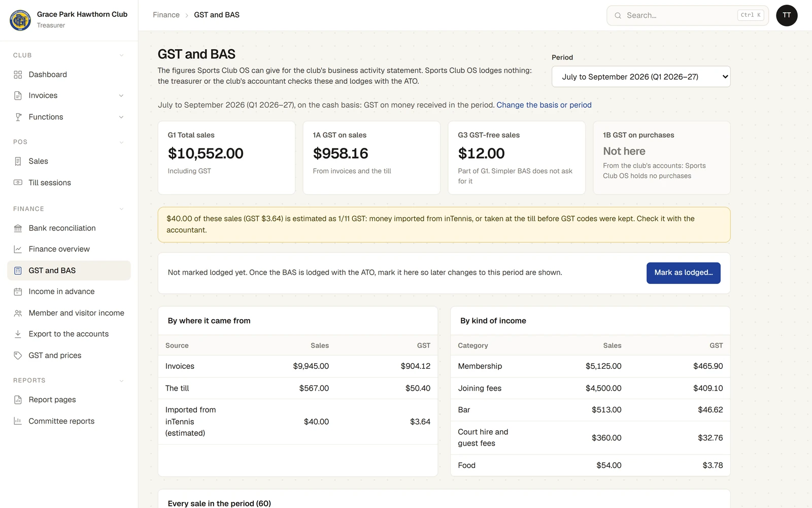
Task: Click the Bank reconciliation building icon
Action: [18, 228]
